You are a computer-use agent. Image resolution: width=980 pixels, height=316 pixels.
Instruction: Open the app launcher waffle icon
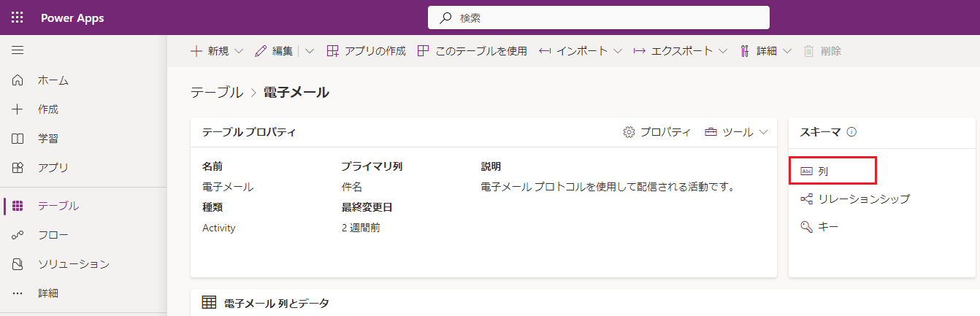pos(18,18)
